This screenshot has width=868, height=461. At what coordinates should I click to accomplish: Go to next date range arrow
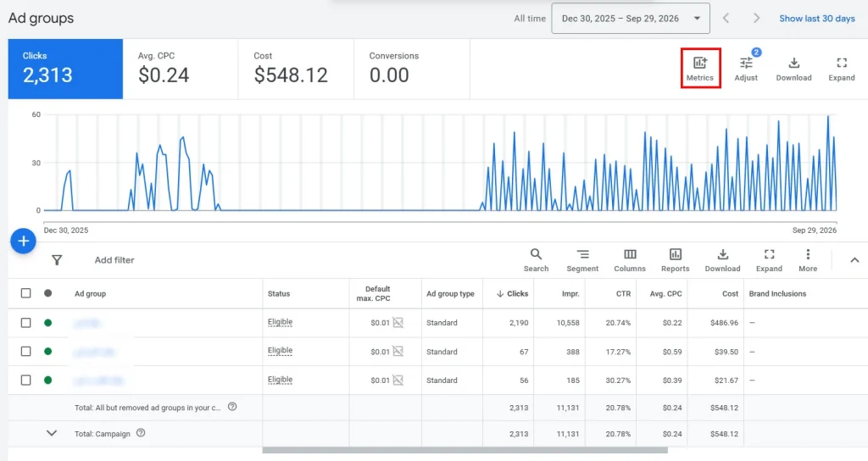point(756,19)
